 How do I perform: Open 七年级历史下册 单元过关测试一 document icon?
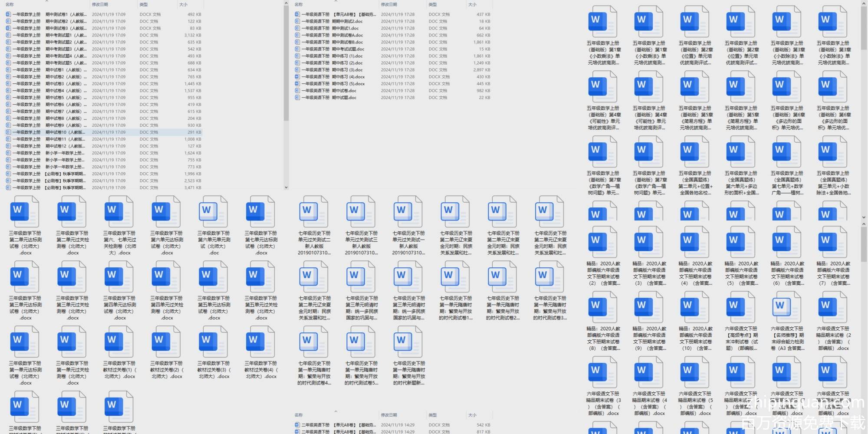click(408, 211)
